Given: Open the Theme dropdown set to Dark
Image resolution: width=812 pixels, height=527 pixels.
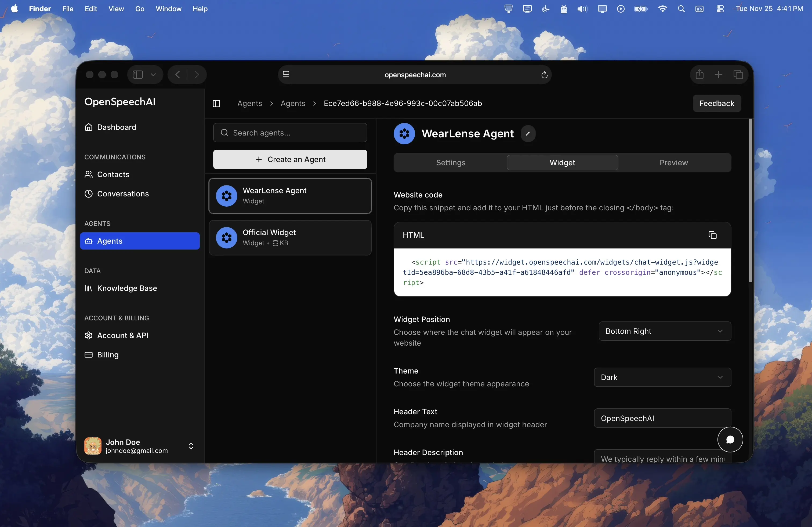Looking at the screenshot, I should (662, 377).
